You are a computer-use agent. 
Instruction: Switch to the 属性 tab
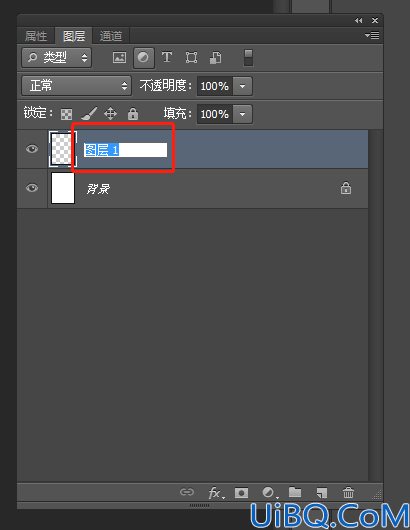tap(36, 36)
